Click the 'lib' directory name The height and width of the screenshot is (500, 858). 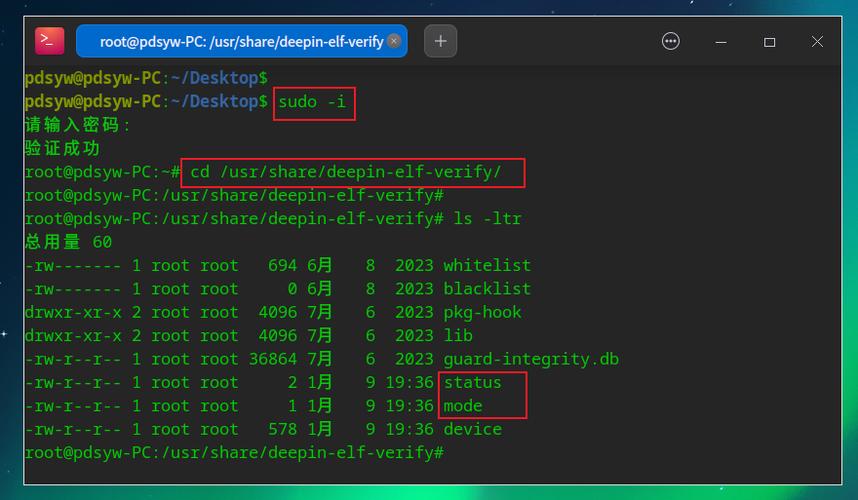[458, 335]
